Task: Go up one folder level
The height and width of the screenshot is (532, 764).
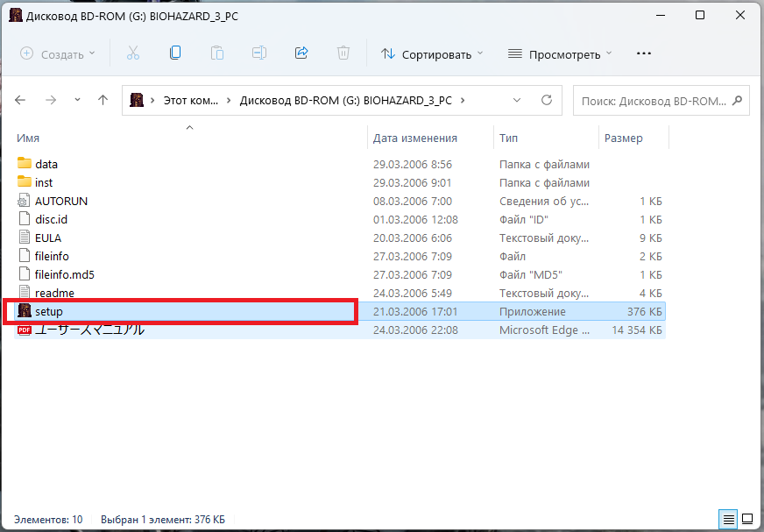Action: pos(103,101)
